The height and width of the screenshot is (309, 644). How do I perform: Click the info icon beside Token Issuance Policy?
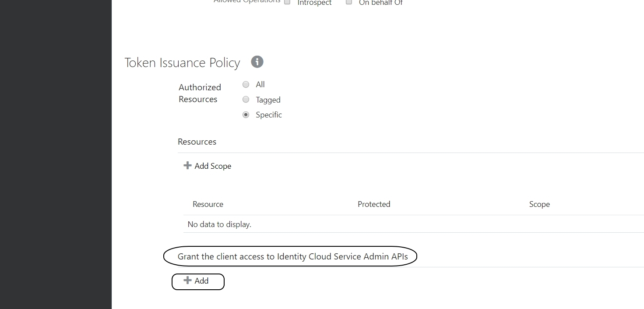pyautogui.click(x=257, y=62)
